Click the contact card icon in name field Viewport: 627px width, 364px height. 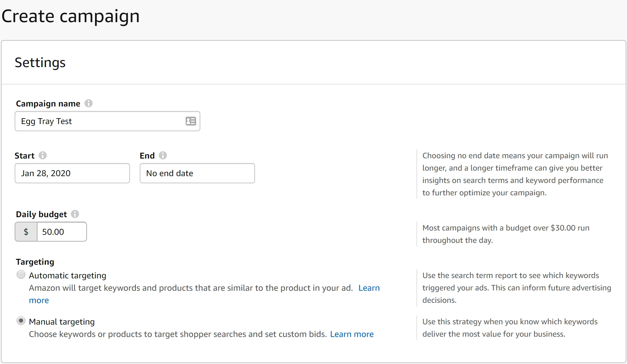pyautogui.click(x=191, y=121)
